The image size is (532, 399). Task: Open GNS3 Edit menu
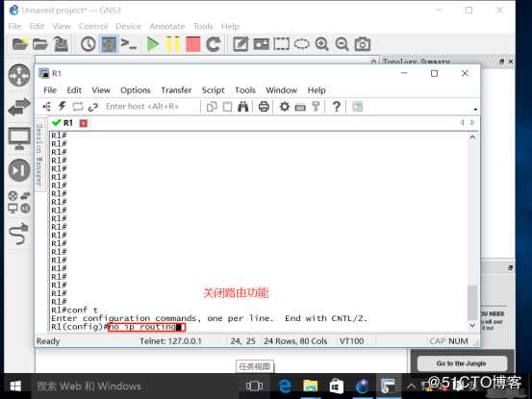[37, 26]
